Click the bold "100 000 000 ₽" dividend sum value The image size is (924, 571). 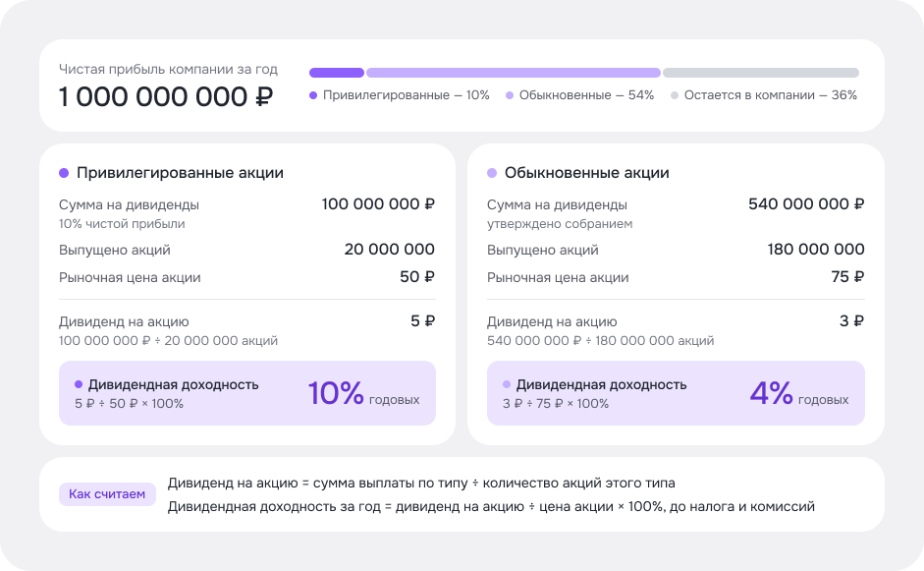(x=378, y=204)
